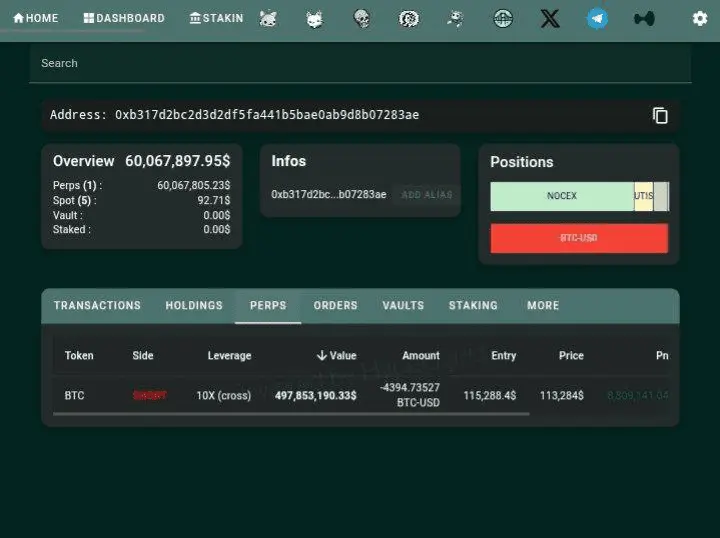Click shortened address 0xb317d2bc...b07283ae
The height and width of the screenshot is (538, 720).
[x=328, y=195]
